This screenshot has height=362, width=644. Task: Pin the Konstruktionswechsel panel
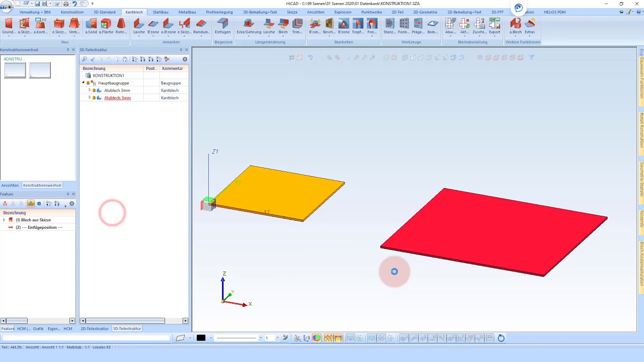[x=68, y=50]
